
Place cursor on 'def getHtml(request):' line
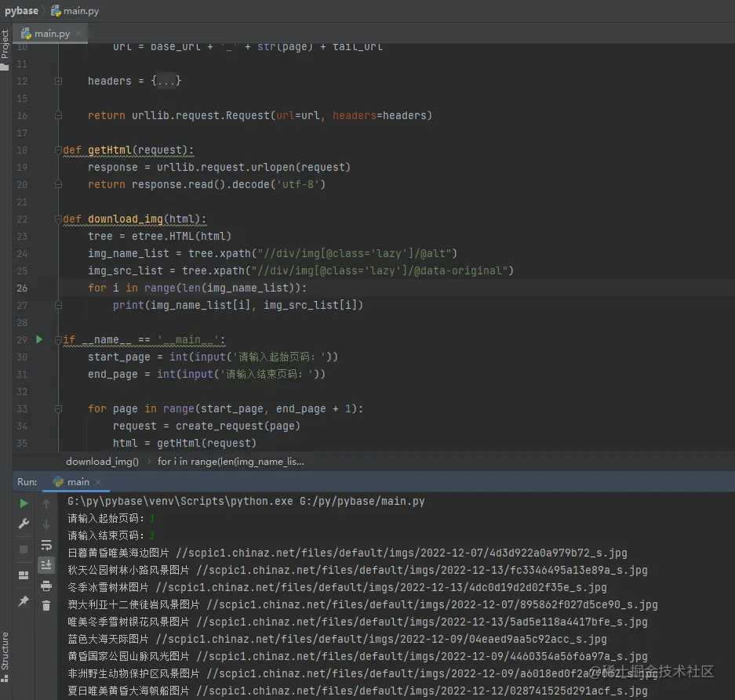coord(128,151)
